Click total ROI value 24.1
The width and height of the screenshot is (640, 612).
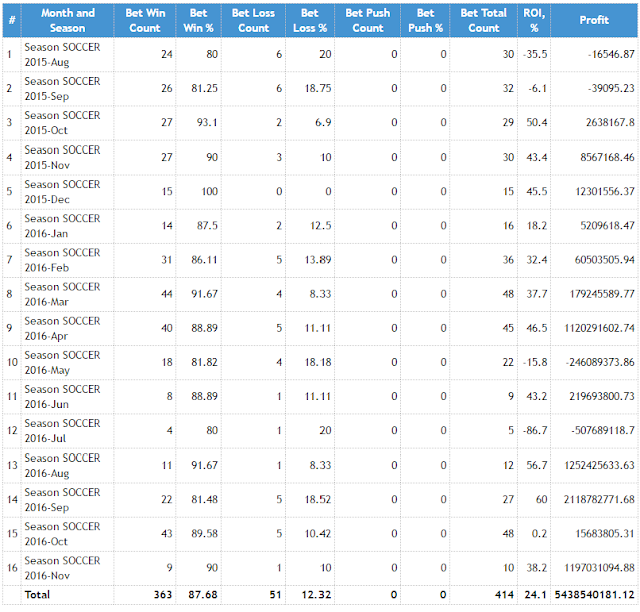pos(535,595)
